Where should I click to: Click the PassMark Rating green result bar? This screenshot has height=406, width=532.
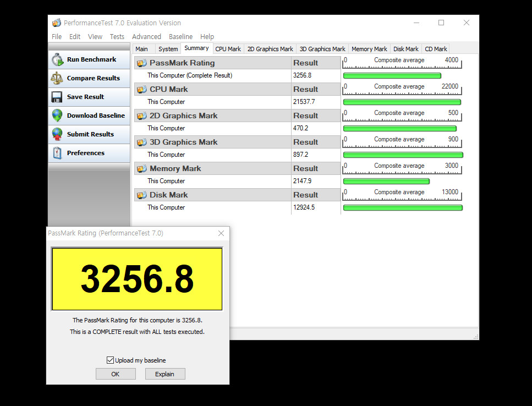(392, 75)
